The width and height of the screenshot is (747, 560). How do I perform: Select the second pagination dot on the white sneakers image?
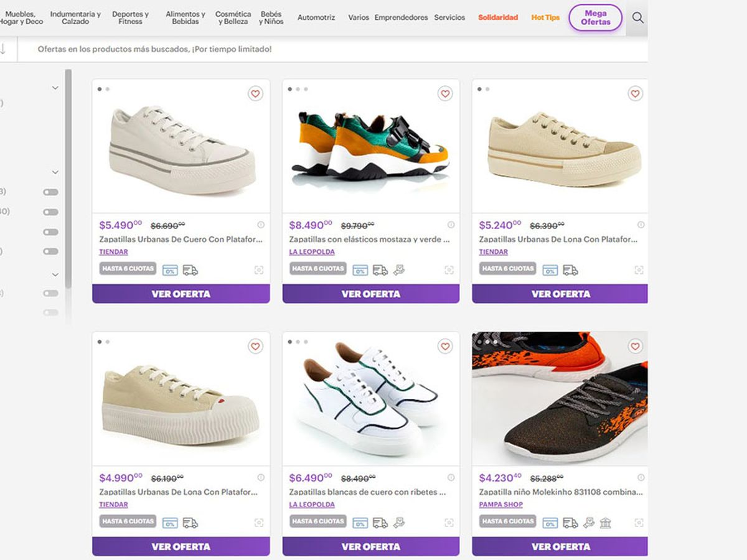point(107,90)
